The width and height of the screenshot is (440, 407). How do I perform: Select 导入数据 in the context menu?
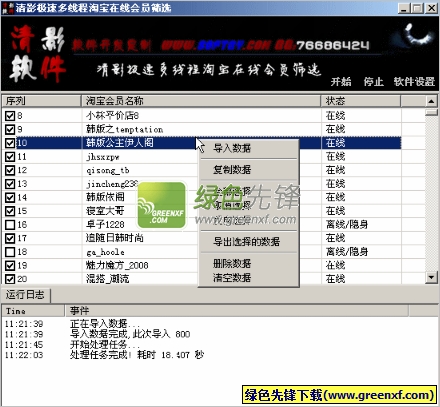click(232, 148)
